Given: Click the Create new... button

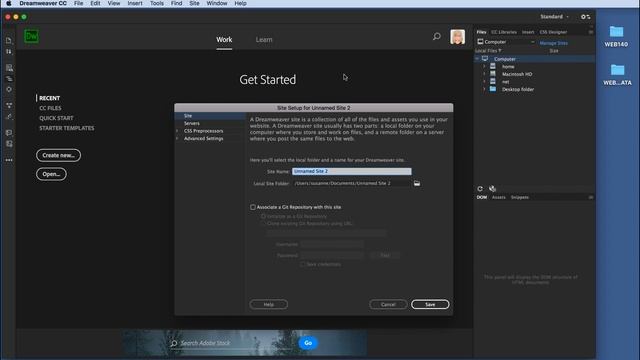Looking at the screenshot, I should 58,155.
